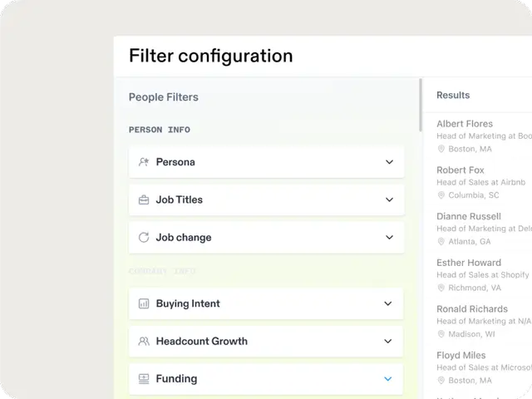
Task: Toggle the blue Funding chevron
Action: 388,378
